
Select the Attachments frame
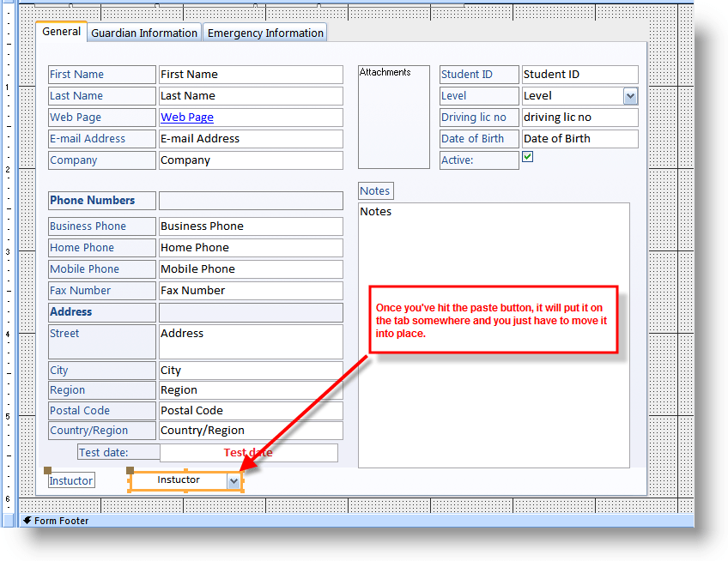(x=393, y=118)
